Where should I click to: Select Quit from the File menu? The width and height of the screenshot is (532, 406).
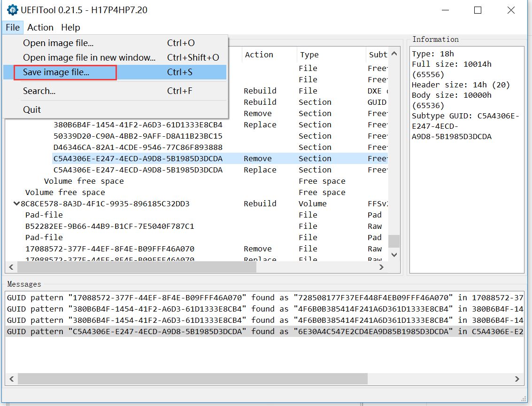[x=115, y=109]
